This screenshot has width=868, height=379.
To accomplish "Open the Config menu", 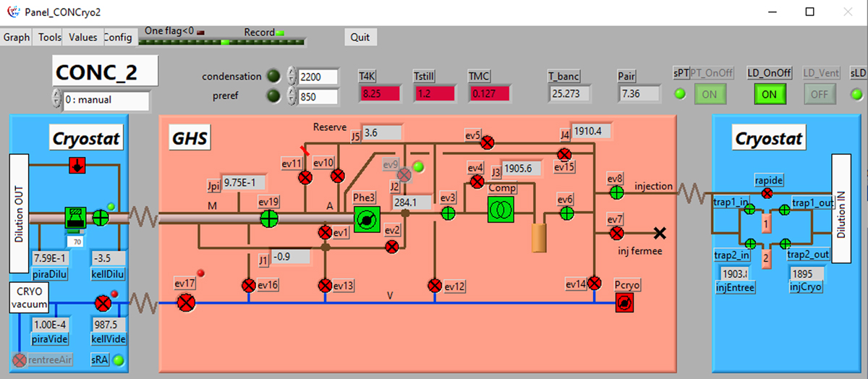I will point(118,38).
